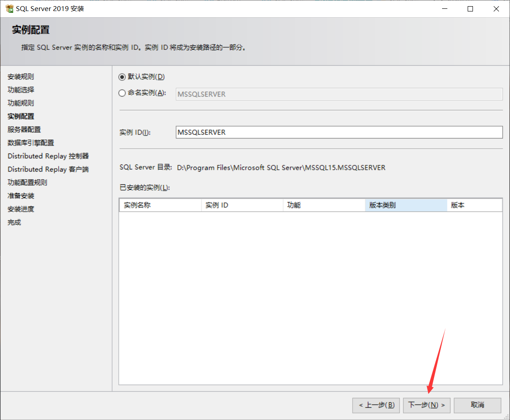Select 实例配置 step in sidebar
Image resolution: width=510 pixels, height=420 pixels.
tap(21, 116)
